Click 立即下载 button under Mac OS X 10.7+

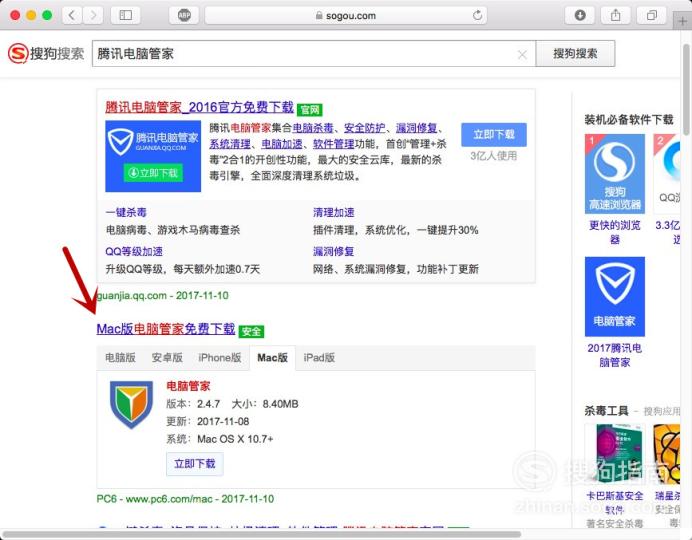pyautogui.click(x=195, y=464)
